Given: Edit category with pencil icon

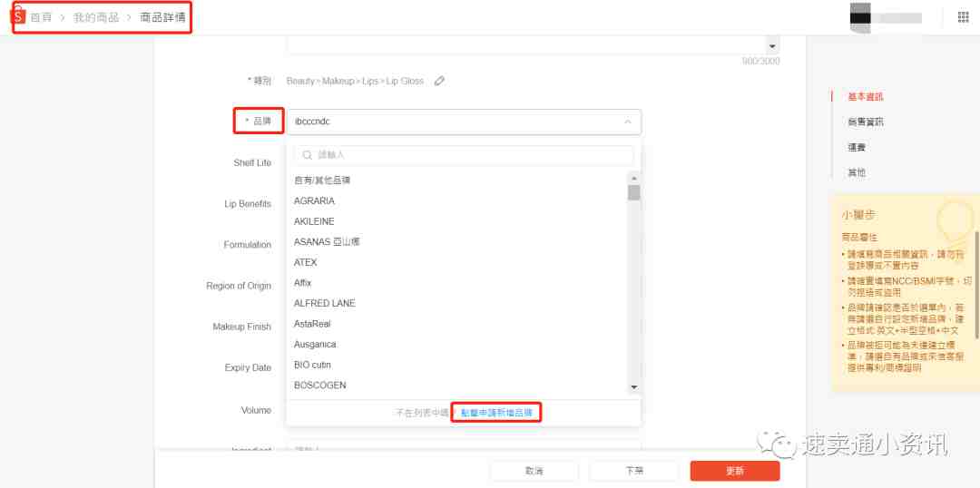Looking at the screenshot, I should point(439,81).
